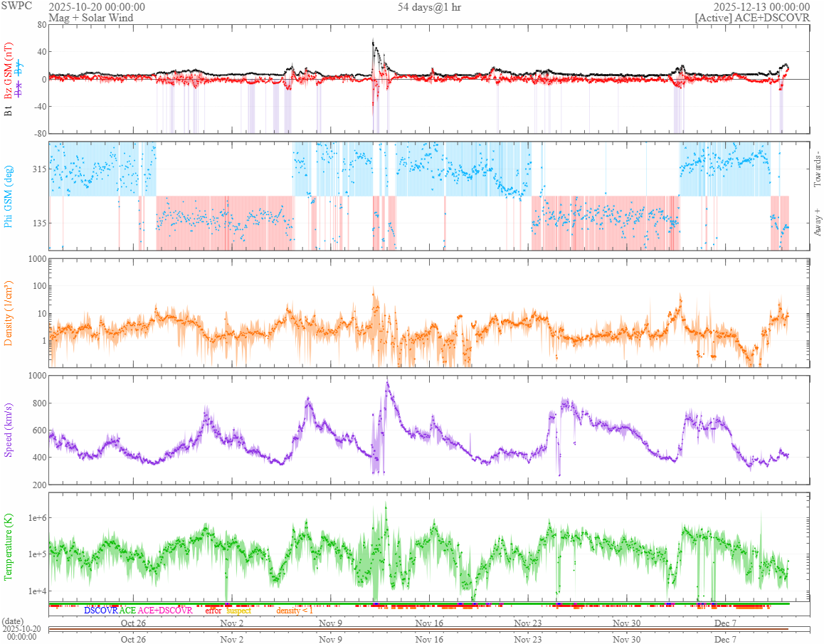The width and height of the screenshot is (824, 644).
Task: Click the Speed (km/s) axis label
Action: coord(8,430)
